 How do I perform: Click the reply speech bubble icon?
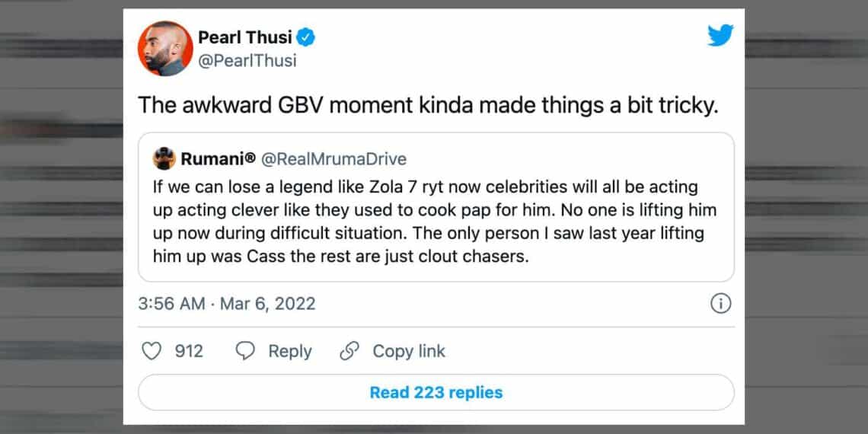point(244,351)
